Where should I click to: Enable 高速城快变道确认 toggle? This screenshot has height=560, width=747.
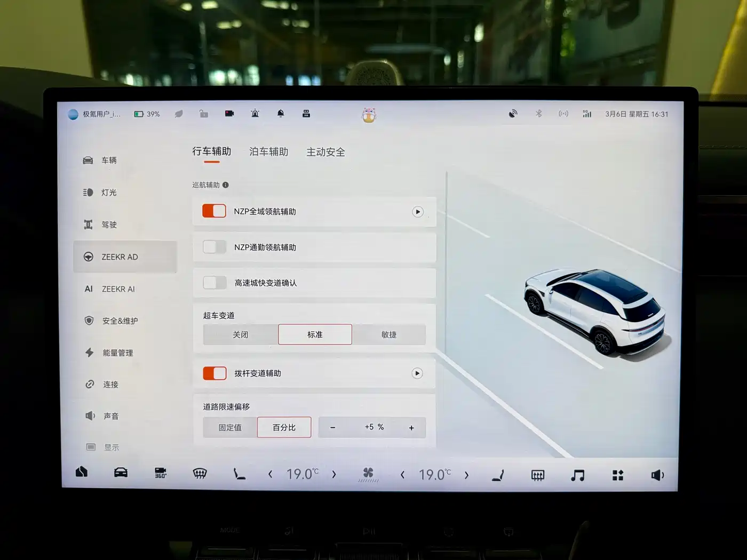[214, 283]
